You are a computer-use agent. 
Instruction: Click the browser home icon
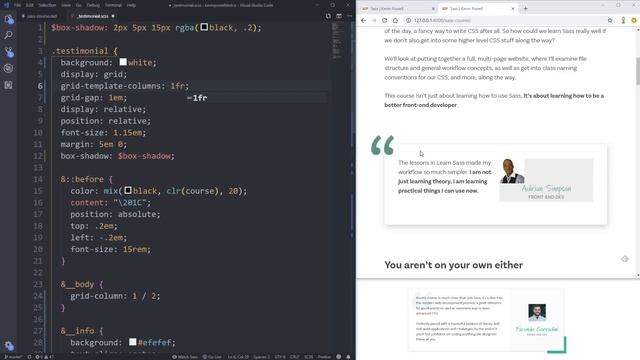click(x=395, y=20)
